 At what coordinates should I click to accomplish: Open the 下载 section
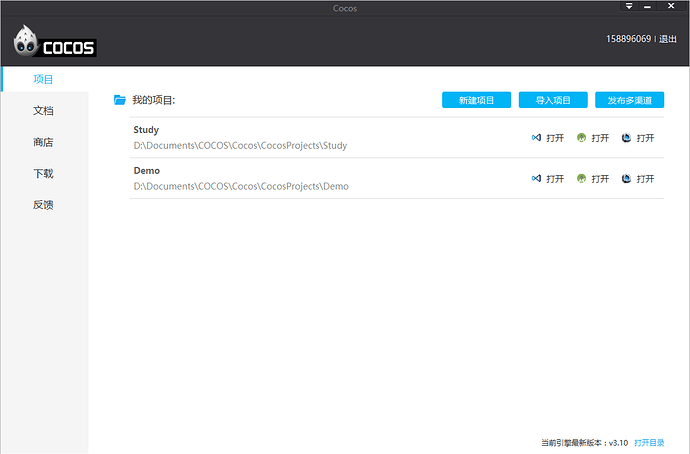click(x=44, y=174)
